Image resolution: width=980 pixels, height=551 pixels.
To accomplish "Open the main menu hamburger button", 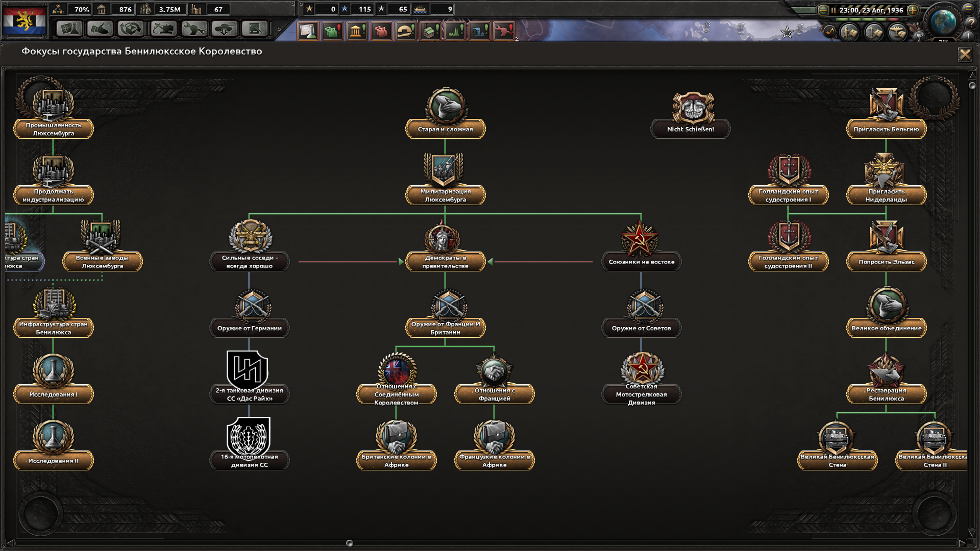I will tap(968, 10).
